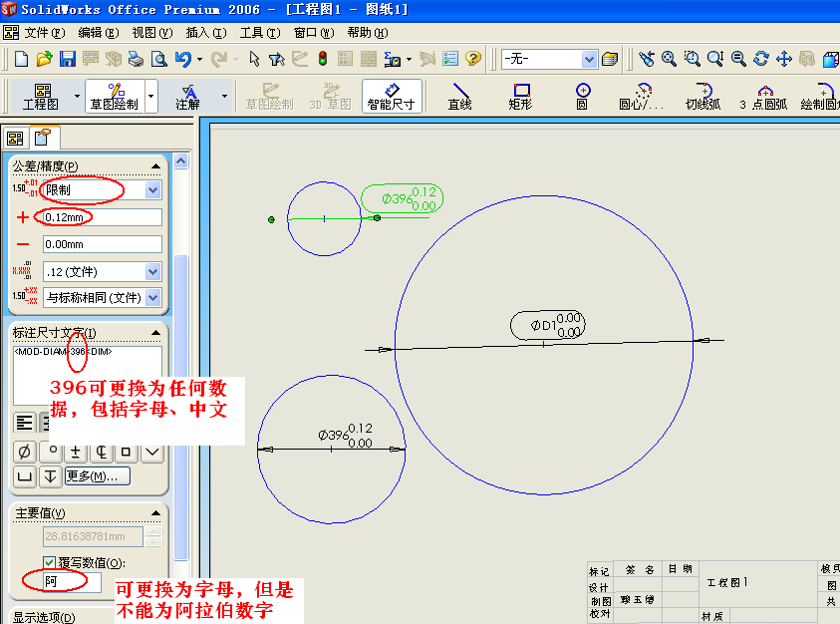
Task: Select the ΦD1 dimension on large circle
Action: 547,325
